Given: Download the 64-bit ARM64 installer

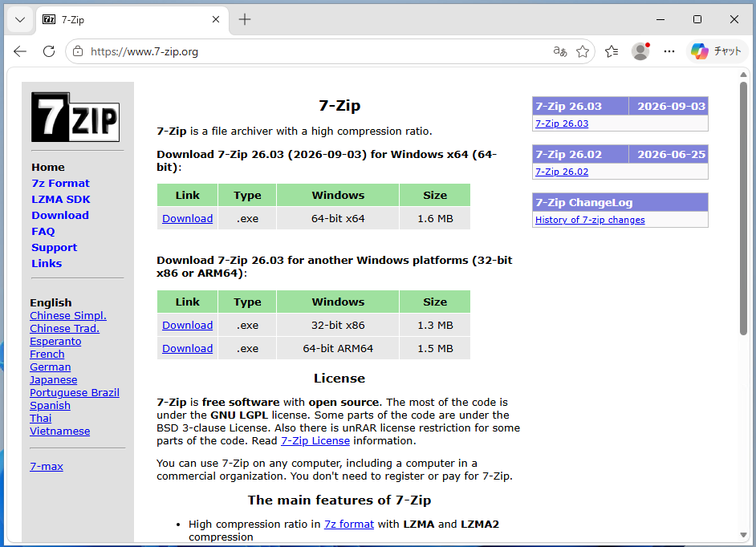Looking at the screenshot, I should [x=188, y=348].
